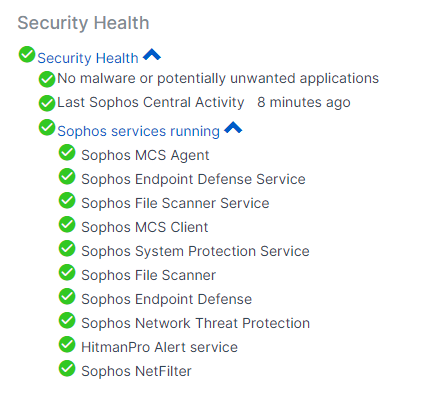The height and width of the screenshot is (409, 423).
Task: Click check icon beside Last Sophos Central Activity
Action: click(x=47, y=103)
